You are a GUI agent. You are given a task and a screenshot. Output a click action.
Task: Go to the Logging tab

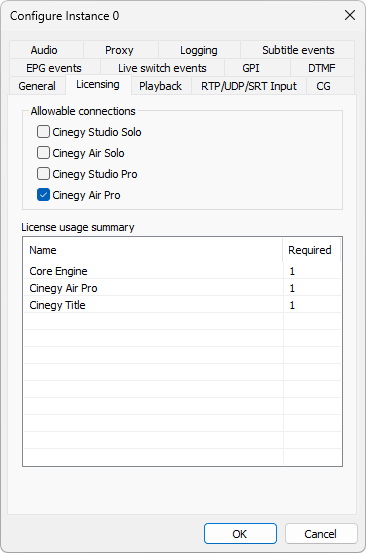click(199, 50)
